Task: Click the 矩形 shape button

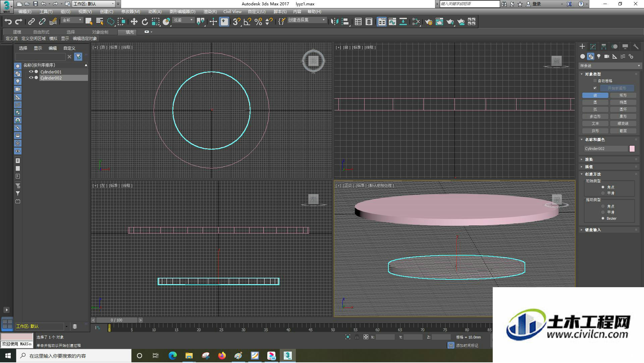Action: (623, 95)
